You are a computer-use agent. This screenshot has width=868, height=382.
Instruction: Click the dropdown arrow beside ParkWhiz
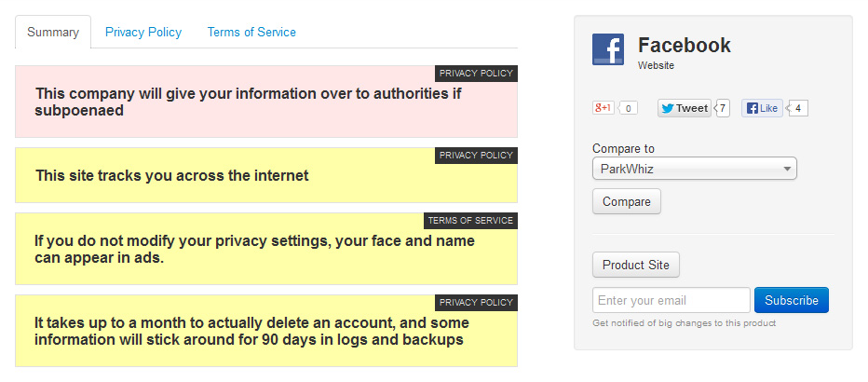tap(787, 170)
